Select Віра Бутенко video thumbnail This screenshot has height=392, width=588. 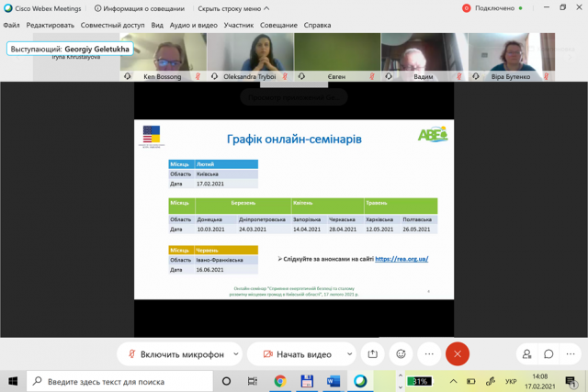pyautogui.click(x=511, y=57)
